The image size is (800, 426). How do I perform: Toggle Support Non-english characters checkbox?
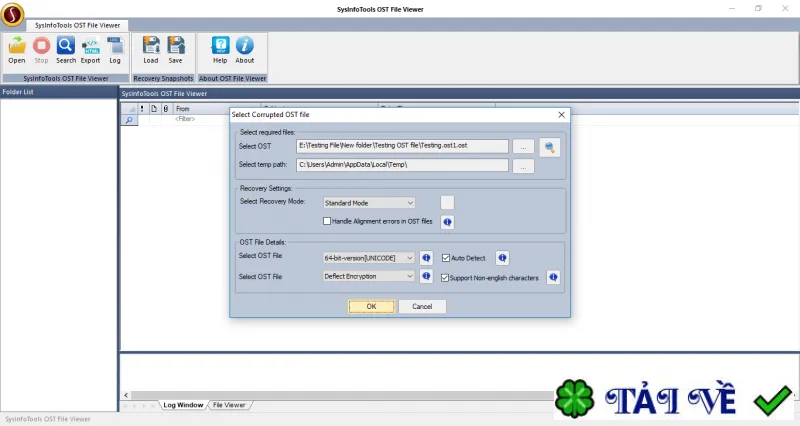[445, 278]
